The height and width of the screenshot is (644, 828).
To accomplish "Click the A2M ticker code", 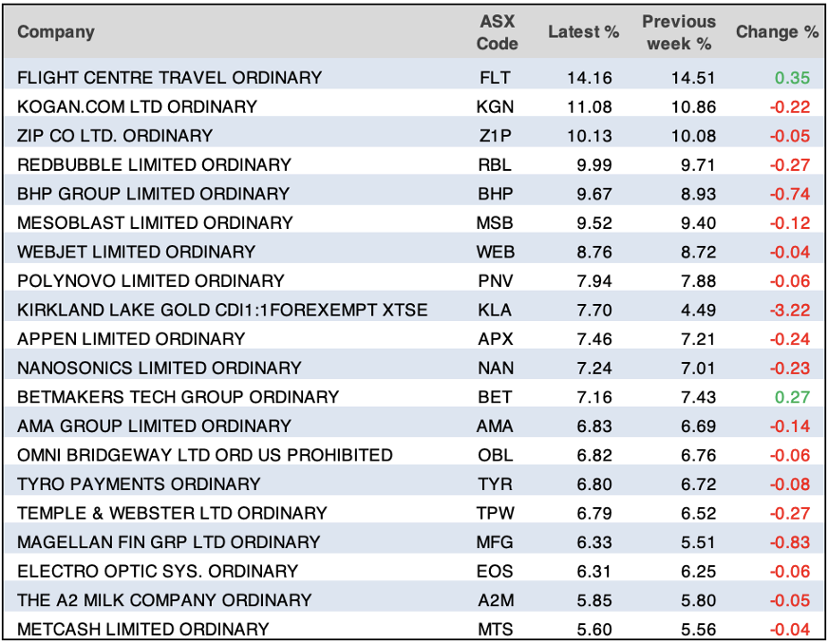I will tap(496, 599).
